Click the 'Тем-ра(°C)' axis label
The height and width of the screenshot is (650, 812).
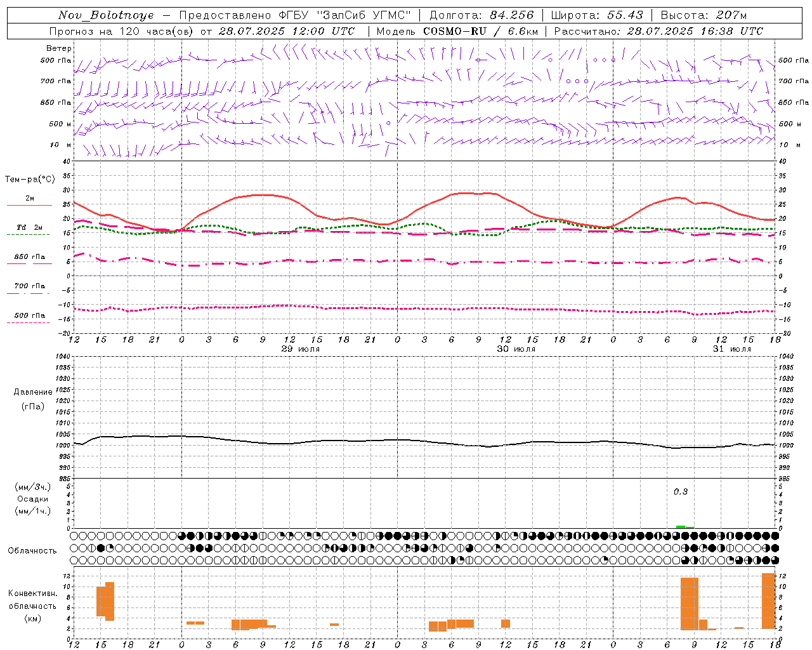tap(30, 180)
